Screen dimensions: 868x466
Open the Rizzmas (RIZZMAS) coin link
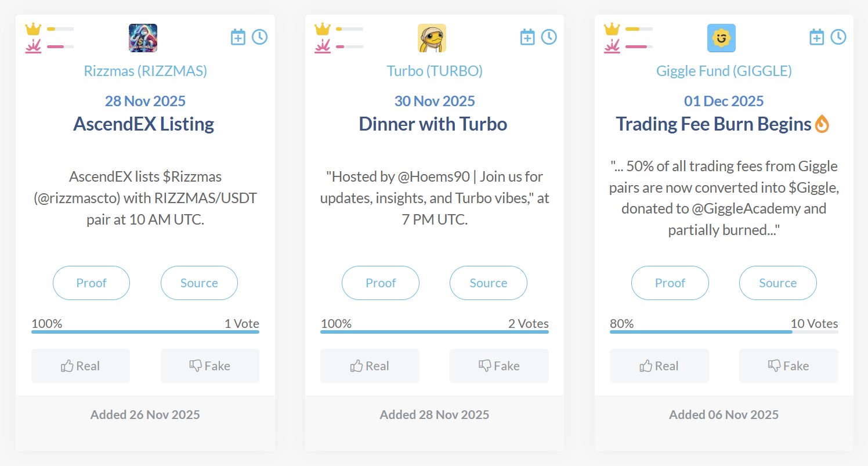145,71
